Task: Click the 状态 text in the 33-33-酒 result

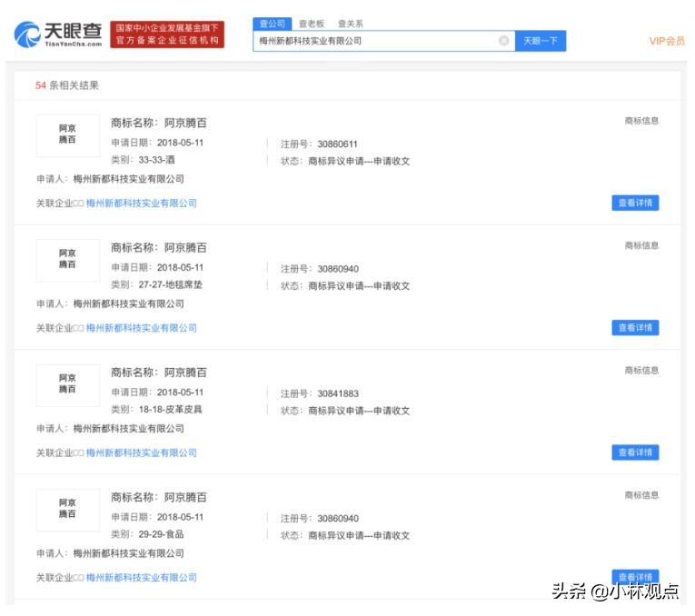Action: pyautogui.click(x=345, y=162)
